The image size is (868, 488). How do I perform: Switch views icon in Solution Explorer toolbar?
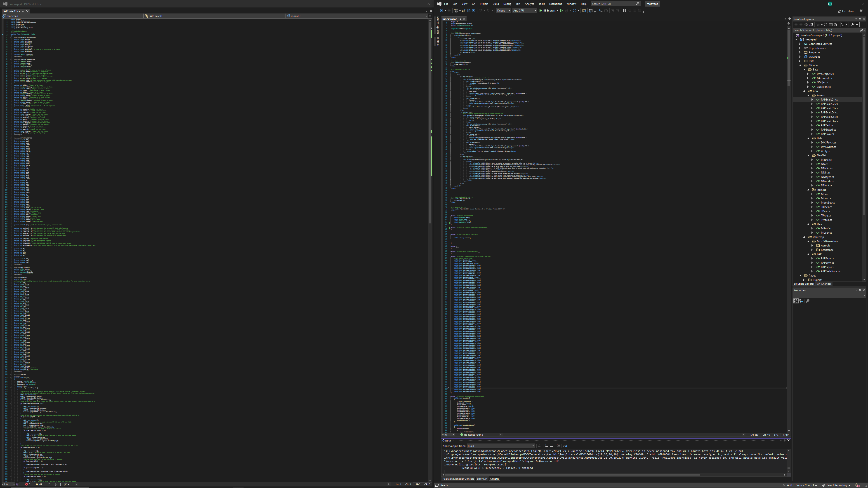point(811,25)
